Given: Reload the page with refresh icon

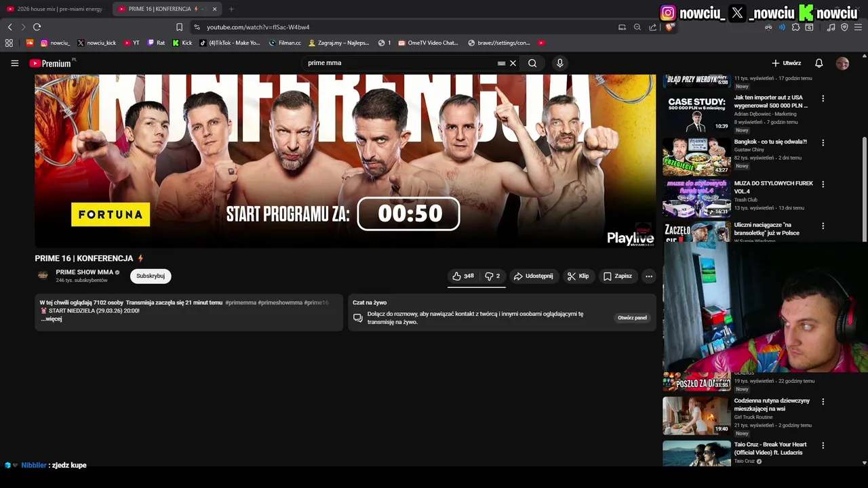Looking at the screenshot, I should click(37, 27).
